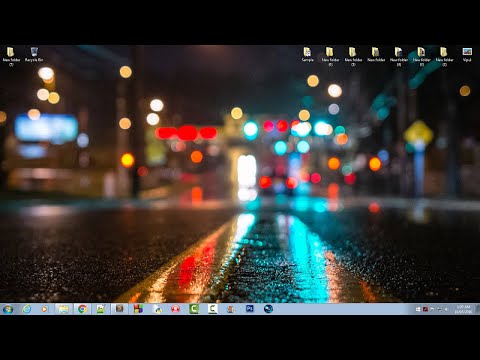Launch Google Chrome from the taskbar
The image size is (480, 360).
(82, 309)
